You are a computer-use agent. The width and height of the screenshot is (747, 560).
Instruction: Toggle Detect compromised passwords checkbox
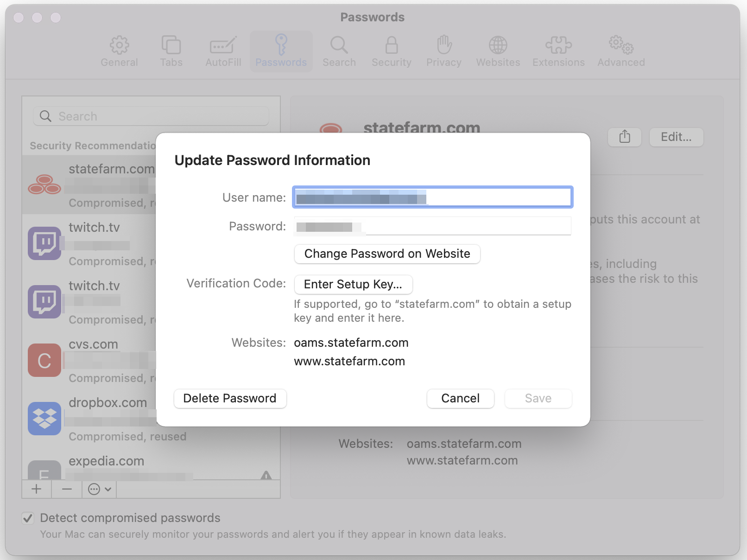pyautogui.click(x=28, y=518)
